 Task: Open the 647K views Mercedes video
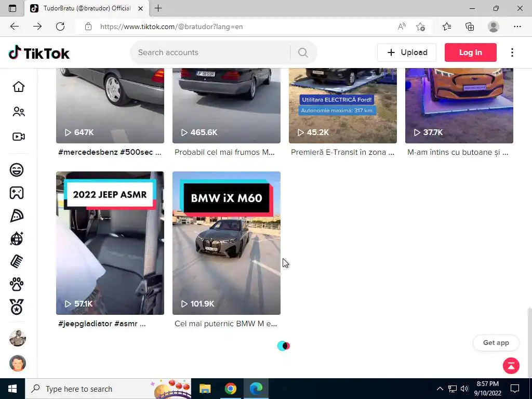coord(110,105)
